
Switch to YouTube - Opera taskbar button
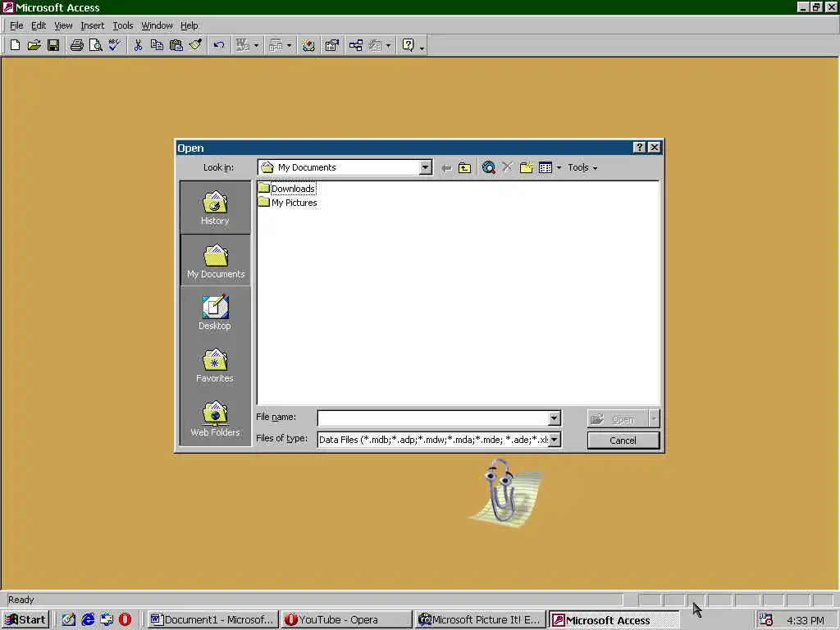pyautogui.click(x=346, y=620)
